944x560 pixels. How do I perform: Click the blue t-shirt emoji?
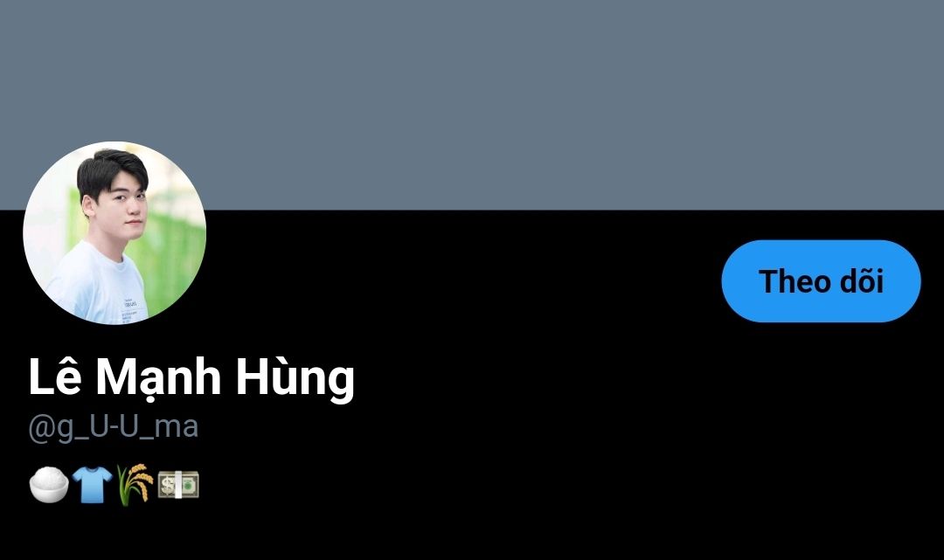click(x=92, y=484)
